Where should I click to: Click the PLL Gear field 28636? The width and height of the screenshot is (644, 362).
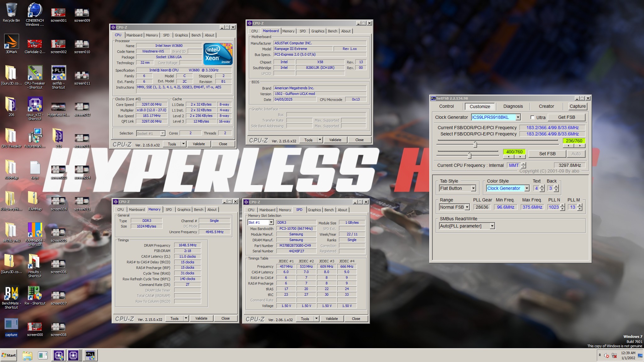click(482, 207)
